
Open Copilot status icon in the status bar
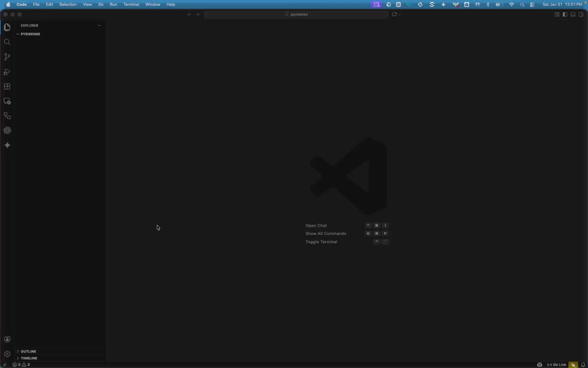point(539,364)
